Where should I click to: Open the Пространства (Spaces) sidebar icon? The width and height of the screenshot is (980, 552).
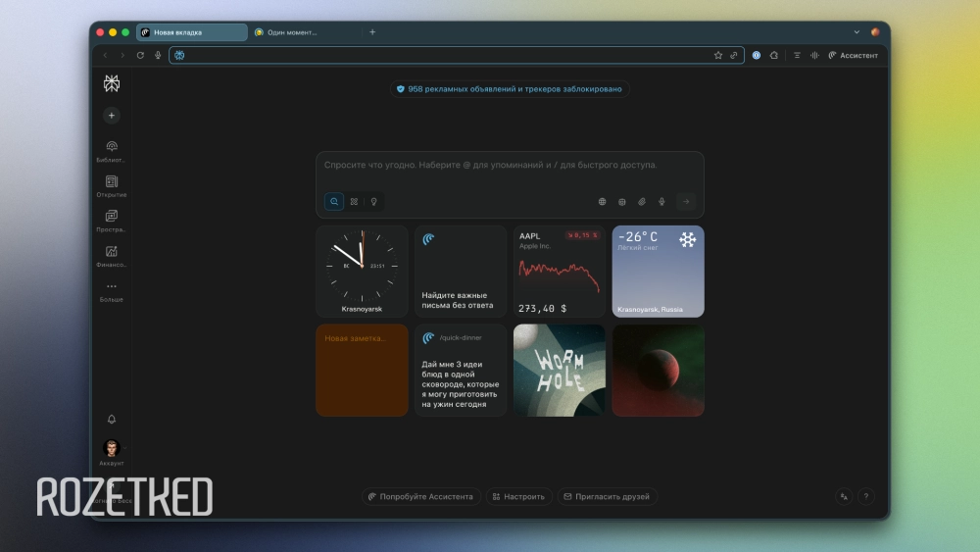[x=111, y=218]
